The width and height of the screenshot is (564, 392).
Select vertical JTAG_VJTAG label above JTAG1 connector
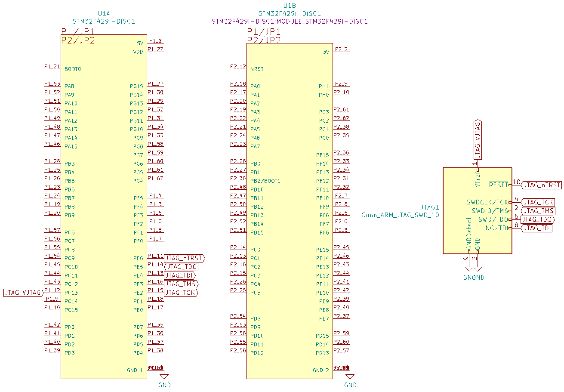[x=477, y=140]
